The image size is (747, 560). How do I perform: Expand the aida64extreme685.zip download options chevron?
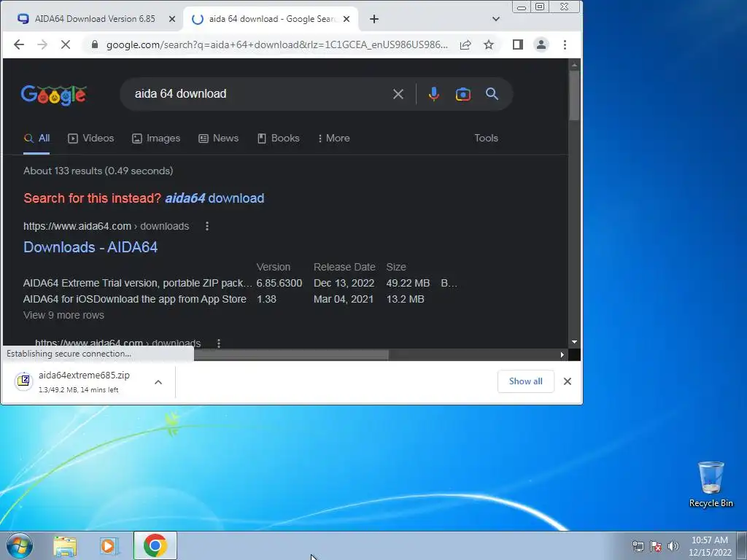pyautogui.click(x=158, y=382)
